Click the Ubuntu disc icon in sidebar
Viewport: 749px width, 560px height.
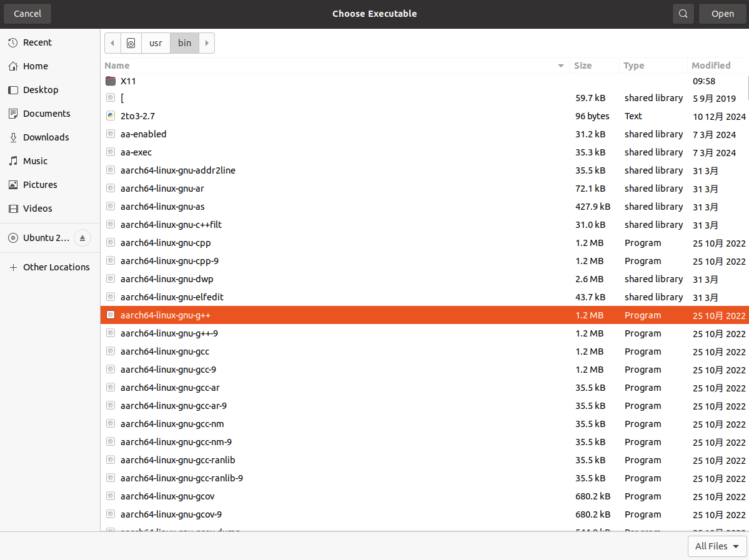[13, 238]
